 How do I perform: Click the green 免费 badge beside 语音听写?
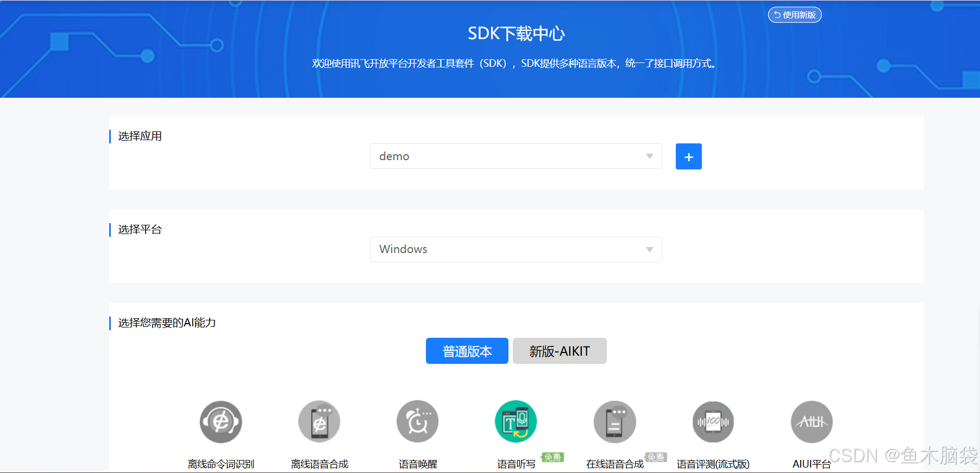tap(552, 457)
